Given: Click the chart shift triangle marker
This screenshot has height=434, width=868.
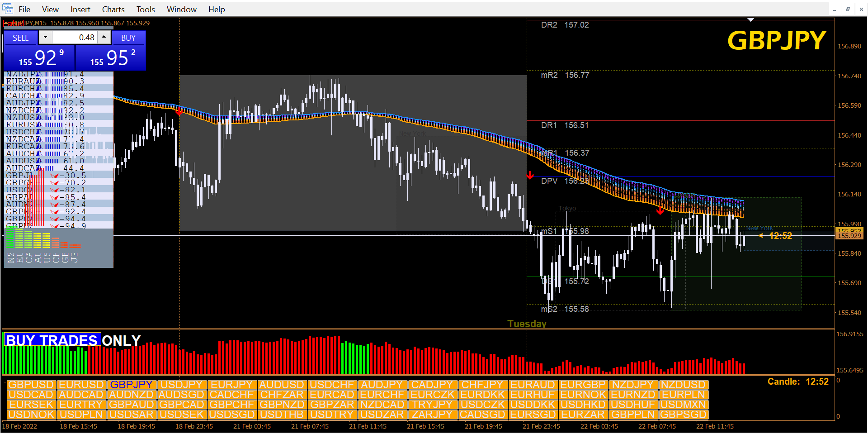Looking at the screenshot, I should click(750, 20).
